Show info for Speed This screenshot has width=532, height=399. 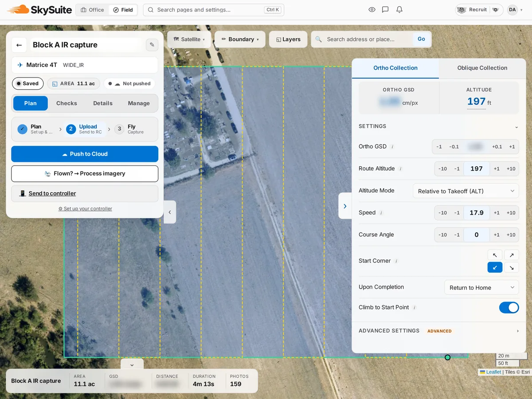pos(381,213)
